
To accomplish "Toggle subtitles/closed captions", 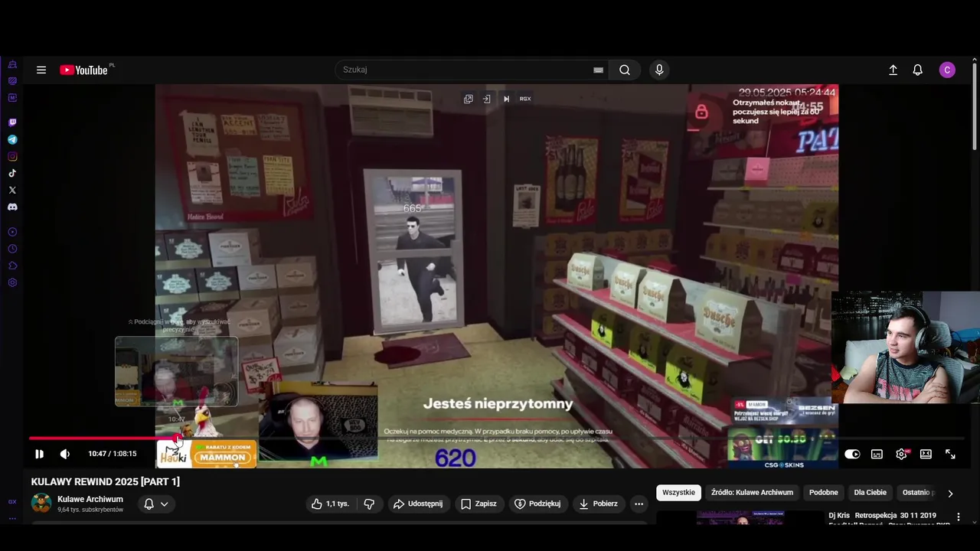I will click(877, 454).
